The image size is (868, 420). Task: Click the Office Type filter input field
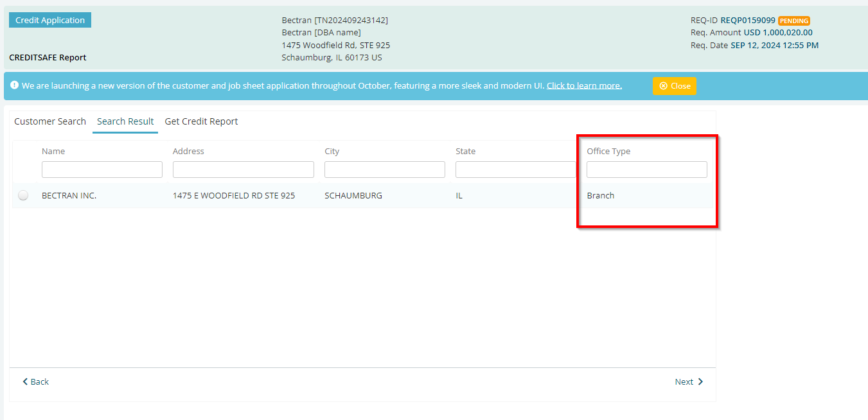pos(647,170)
